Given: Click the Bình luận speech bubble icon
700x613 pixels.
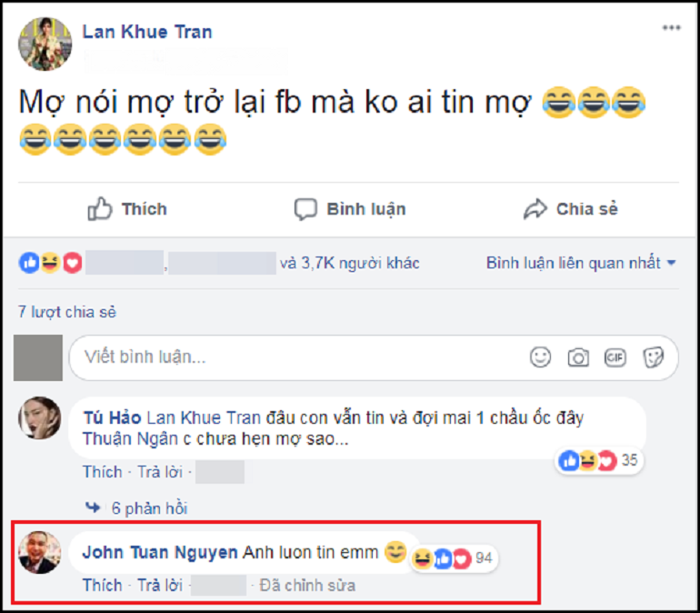Looking at the screenshot, I should (305, 210).
